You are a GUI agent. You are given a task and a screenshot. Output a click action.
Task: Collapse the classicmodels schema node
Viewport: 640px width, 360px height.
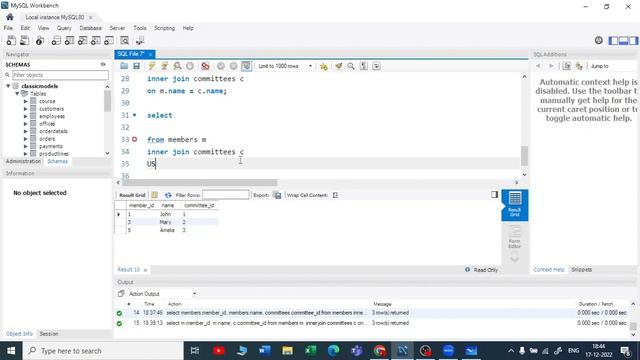click(8, 86)
